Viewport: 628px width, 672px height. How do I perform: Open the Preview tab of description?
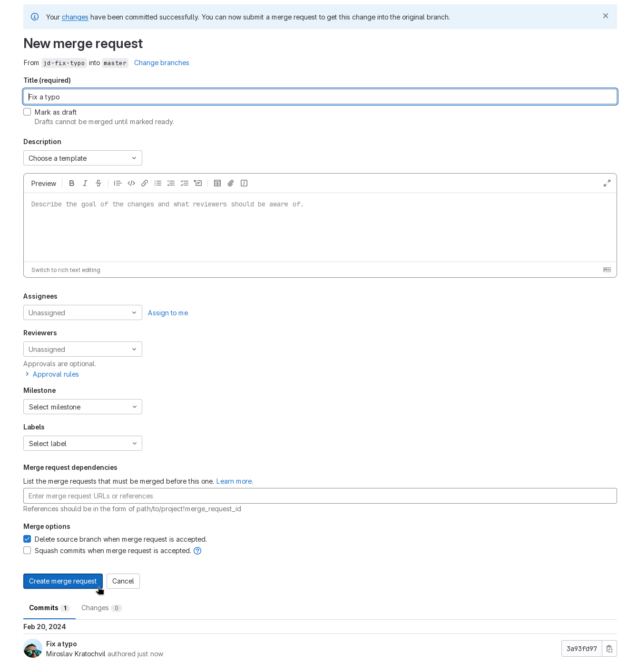tap(44, 184)
